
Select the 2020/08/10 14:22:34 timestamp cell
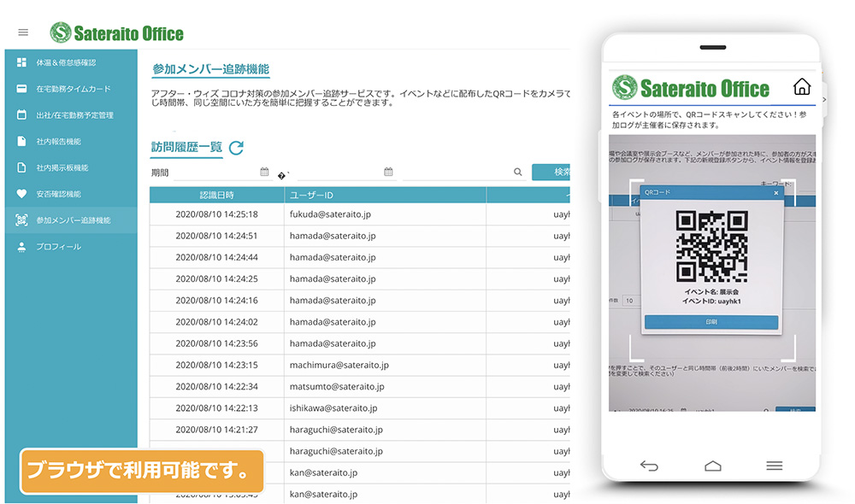pyautogui.click(x=217, y=386)
